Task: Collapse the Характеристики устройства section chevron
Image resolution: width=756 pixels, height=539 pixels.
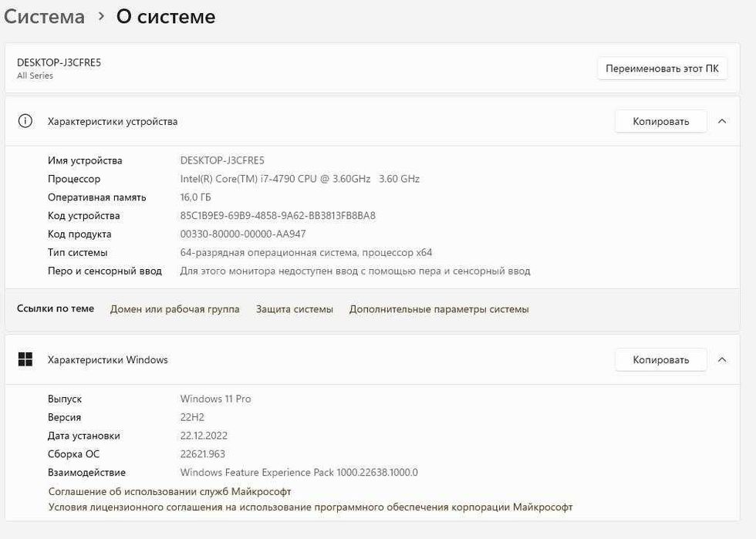Action: point(722,121)
